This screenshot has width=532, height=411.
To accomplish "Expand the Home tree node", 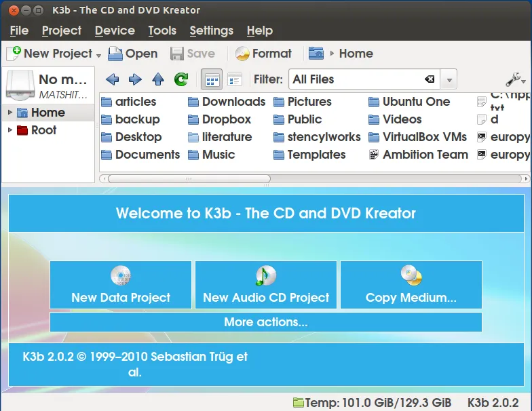I will (x=10, y=113).
